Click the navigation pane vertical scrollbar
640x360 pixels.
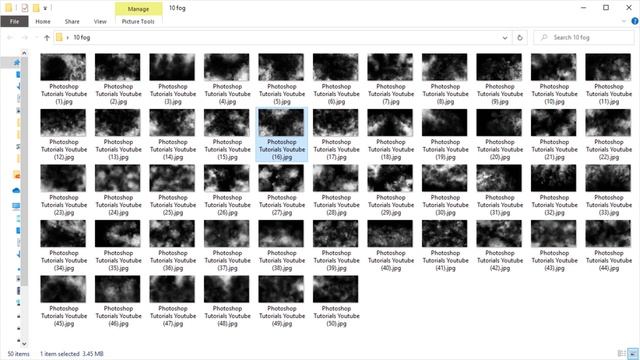[24, 198]
